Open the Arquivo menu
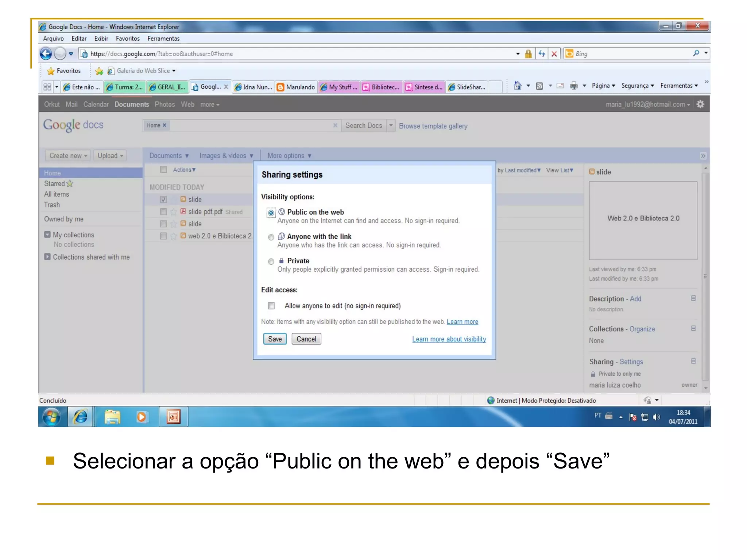The image size is (747, 560). click(53, 39)
